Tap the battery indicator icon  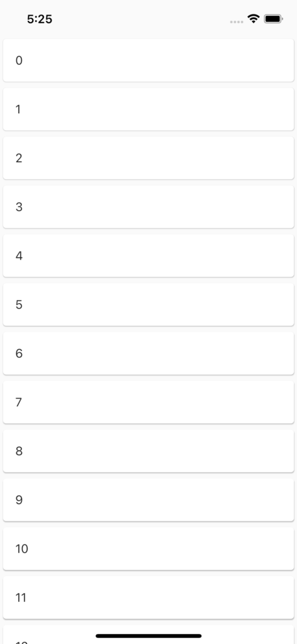coord(273,19)
